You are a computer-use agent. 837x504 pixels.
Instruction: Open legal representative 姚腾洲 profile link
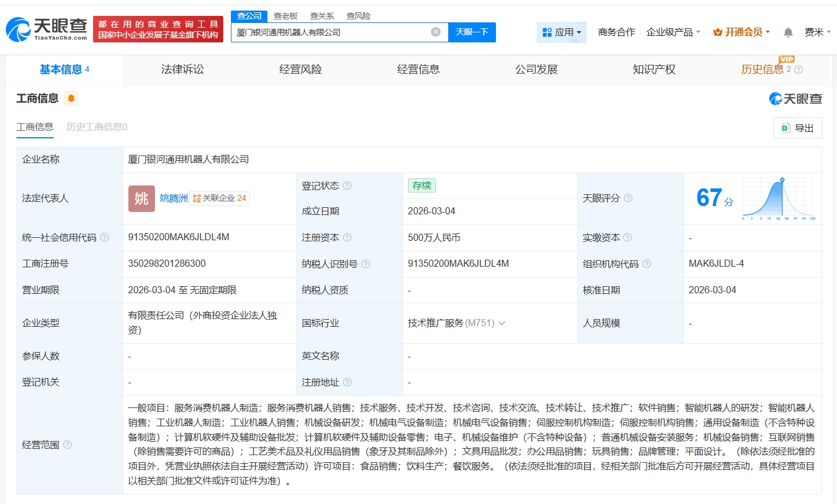point(173,198)
